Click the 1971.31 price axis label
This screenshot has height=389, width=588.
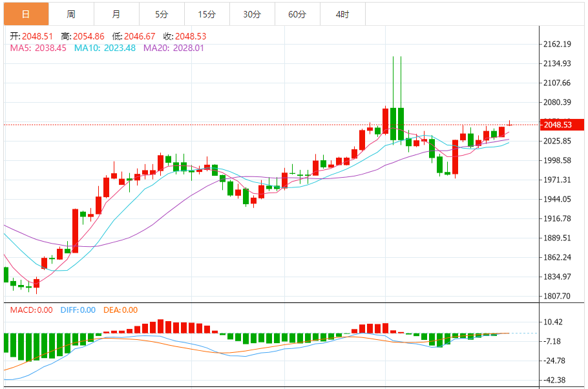[557, 180]
